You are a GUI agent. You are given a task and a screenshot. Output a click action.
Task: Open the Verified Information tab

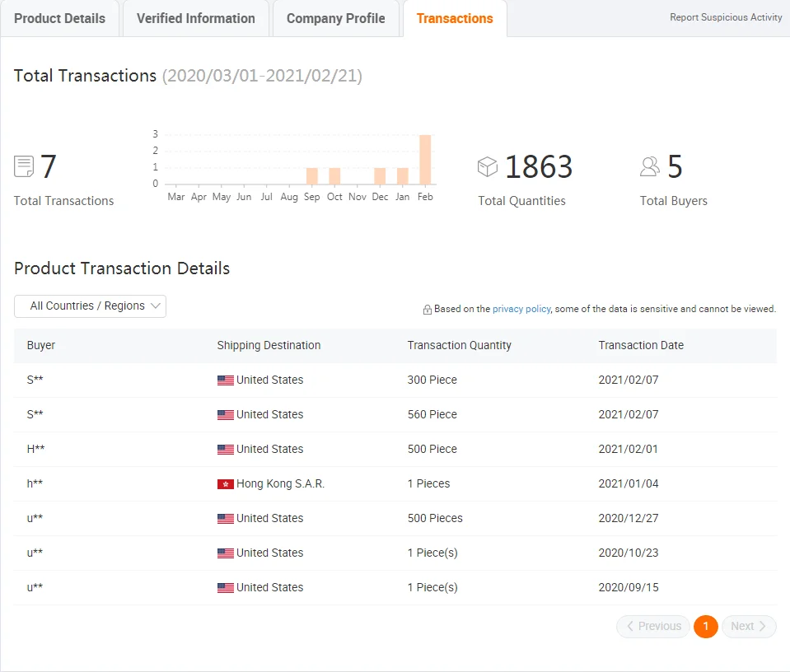tap(196, 18)
